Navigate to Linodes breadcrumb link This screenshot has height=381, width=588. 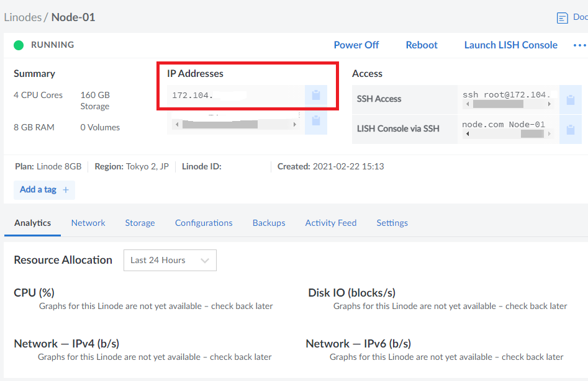[x=22, y=17]
